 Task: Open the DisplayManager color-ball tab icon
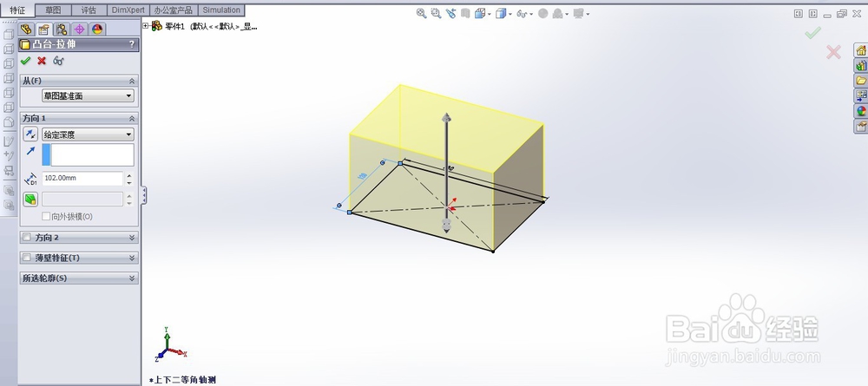pos(97,29)
